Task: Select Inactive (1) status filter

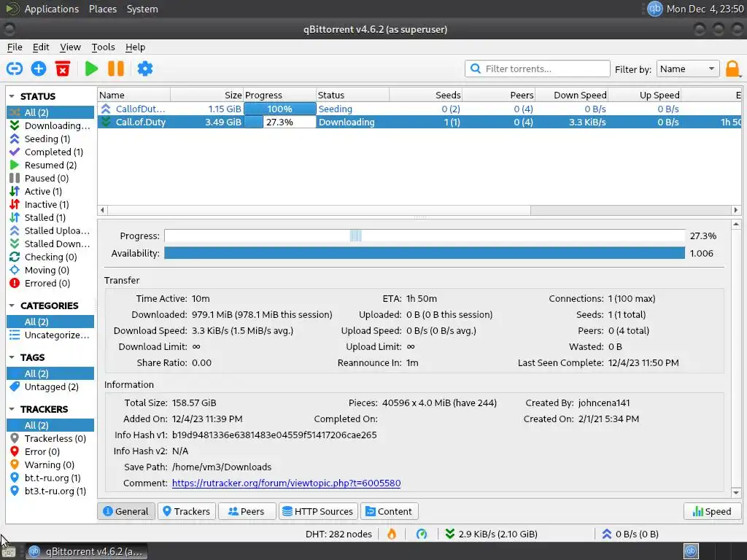Action: 50,204
